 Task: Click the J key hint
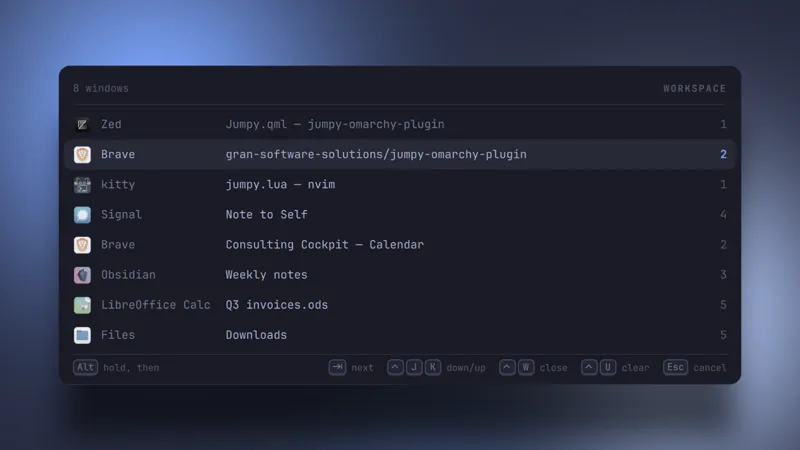(x=414, y=367)
